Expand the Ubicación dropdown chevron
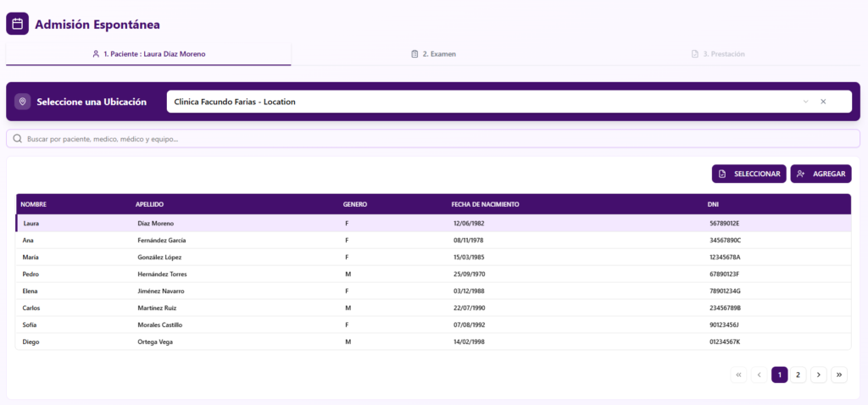This screenshot has width=868, height=405. [x=805, y=102]
